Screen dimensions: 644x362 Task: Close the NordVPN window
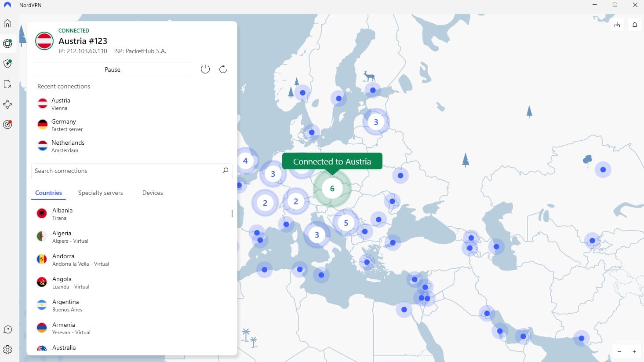tap(635, 5)
